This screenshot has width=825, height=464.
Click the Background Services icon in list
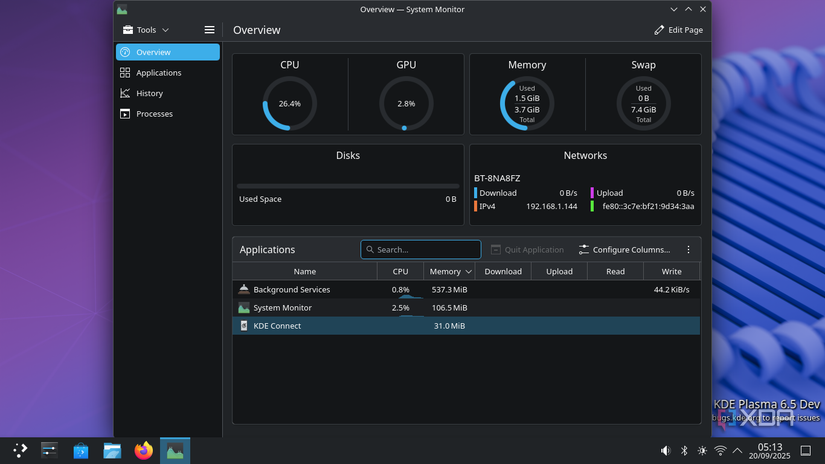tap(244, 289)
